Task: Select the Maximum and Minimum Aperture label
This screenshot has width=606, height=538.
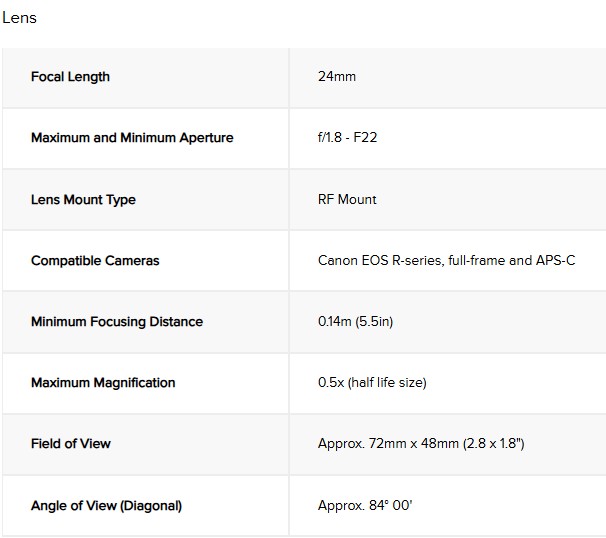Action: [x=132, y=138]
